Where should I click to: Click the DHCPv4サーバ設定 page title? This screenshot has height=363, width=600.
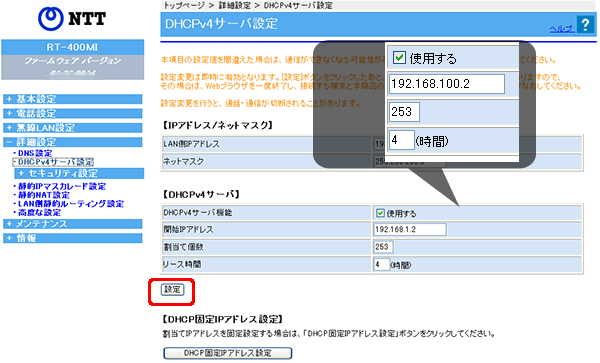tap(221, 24)
